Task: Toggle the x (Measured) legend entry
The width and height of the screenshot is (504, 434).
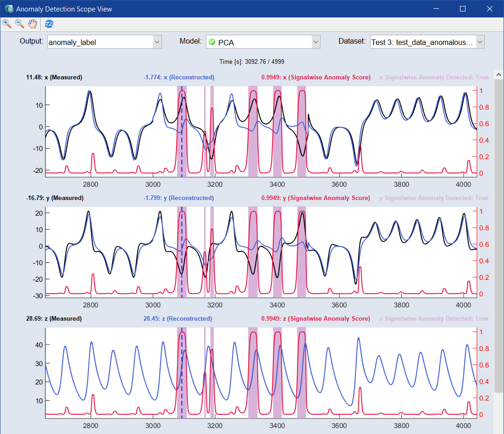Action: [x=54, y=78]
